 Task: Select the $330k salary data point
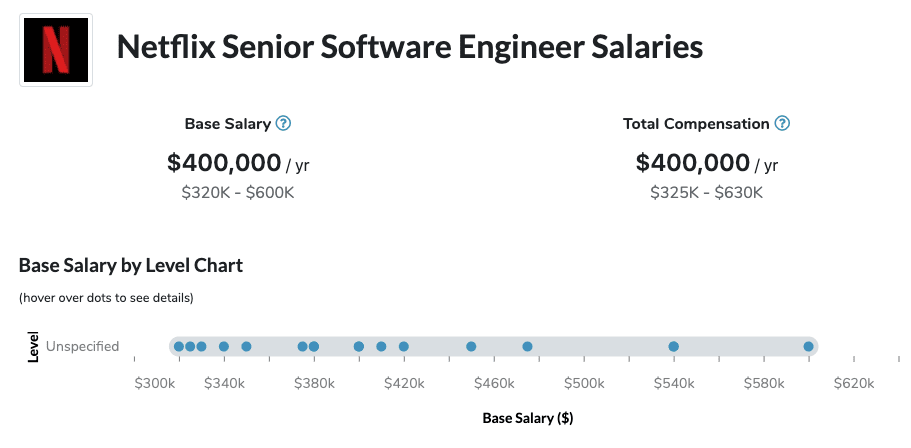pyautogui.click(x=201, y=347)
